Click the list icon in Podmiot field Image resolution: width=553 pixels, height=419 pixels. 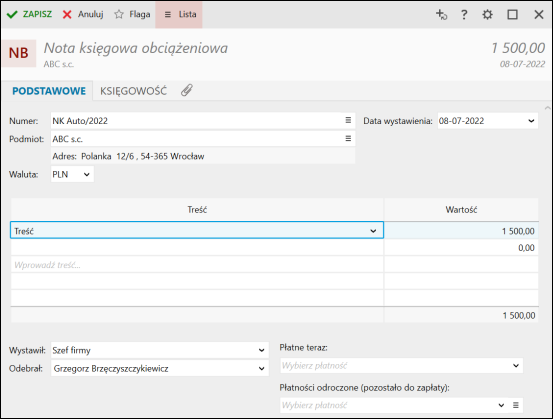pos(348,139)
